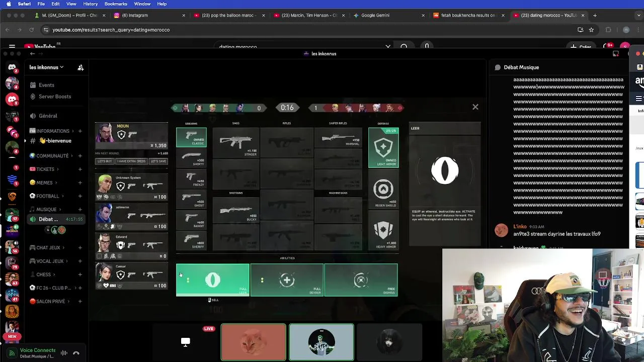Open the History menu in menu bar

click(90, 4)
